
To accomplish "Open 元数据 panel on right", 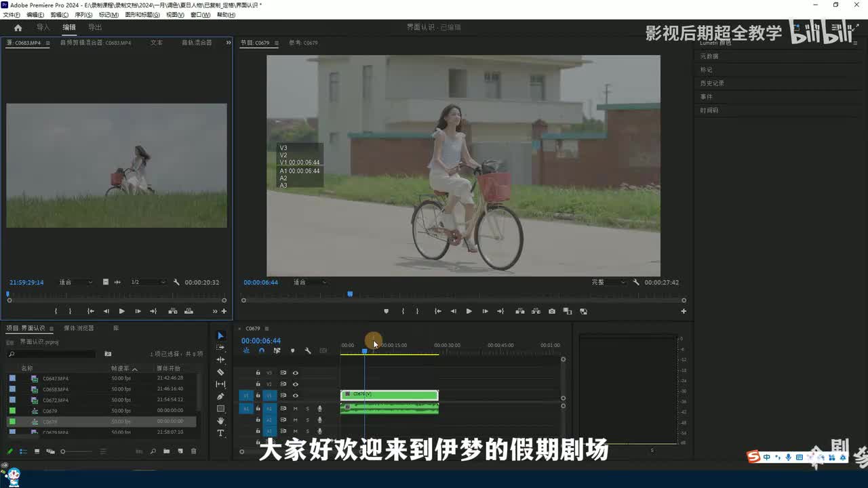I will coord(709,56).
